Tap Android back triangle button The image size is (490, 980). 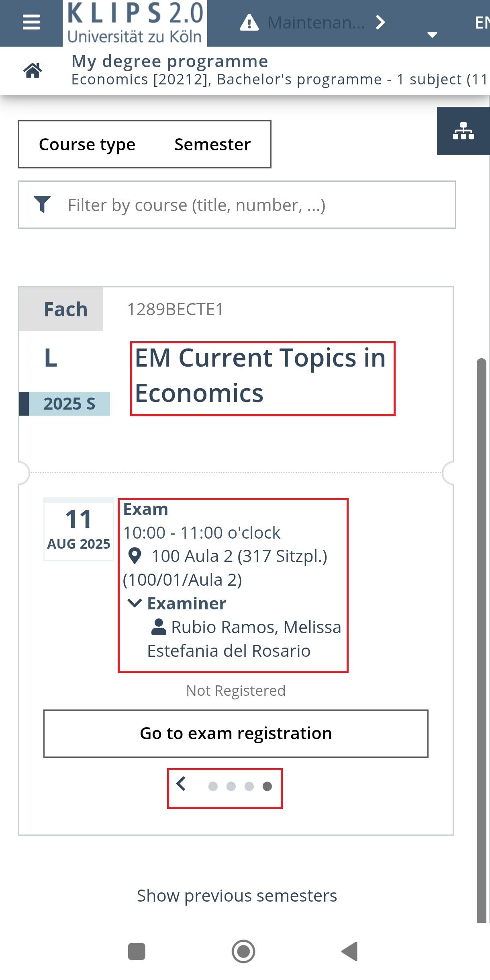(x=349, y=951)
